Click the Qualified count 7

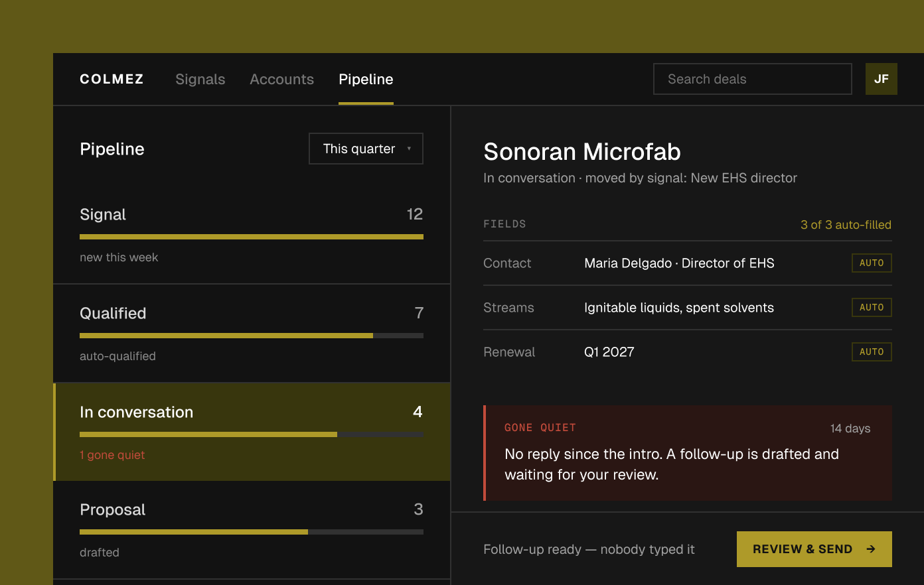419,313
